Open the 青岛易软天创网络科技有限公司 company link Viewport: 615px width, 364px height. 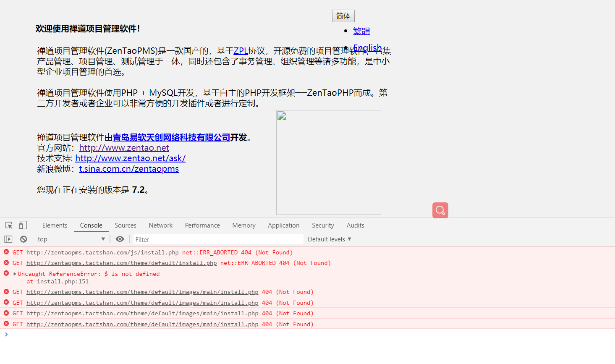(x=171, y=137)
